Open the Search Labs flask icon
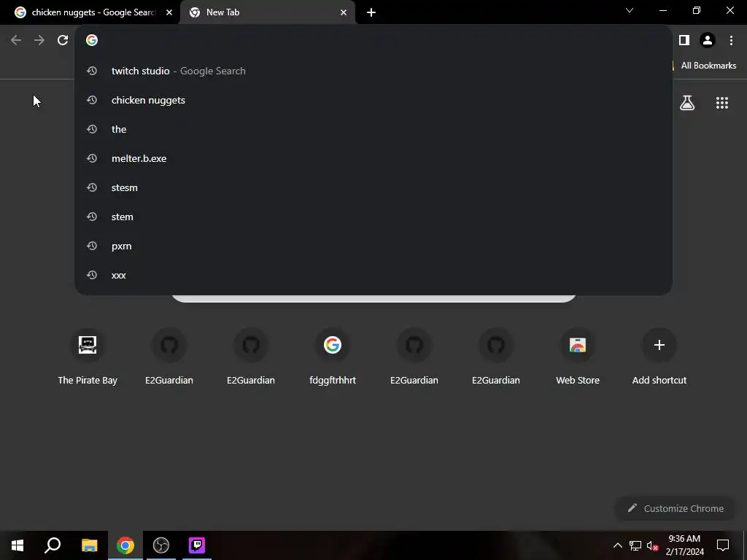The height and width of the screenshot is (560, 747). click(687, 102)
